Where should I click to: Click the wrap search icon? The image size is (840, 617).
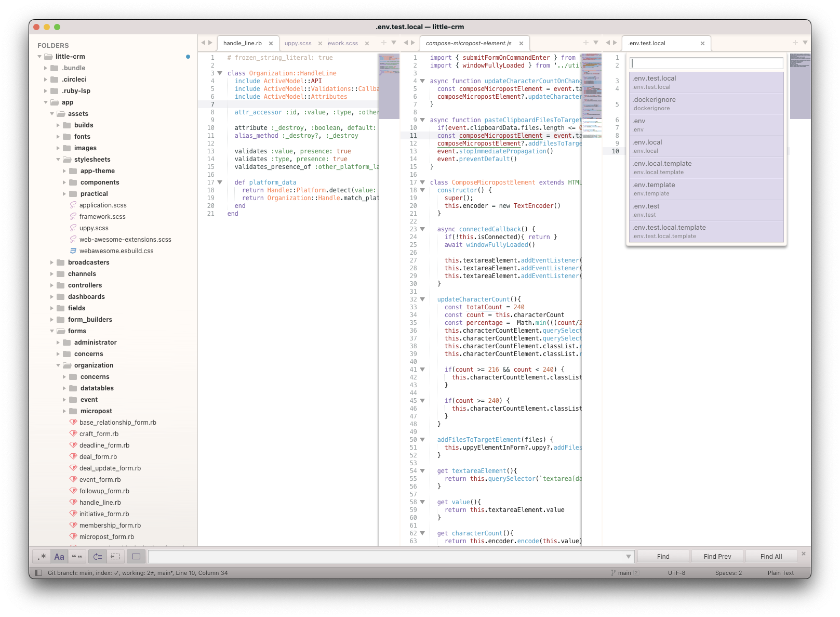pos(97,557)
